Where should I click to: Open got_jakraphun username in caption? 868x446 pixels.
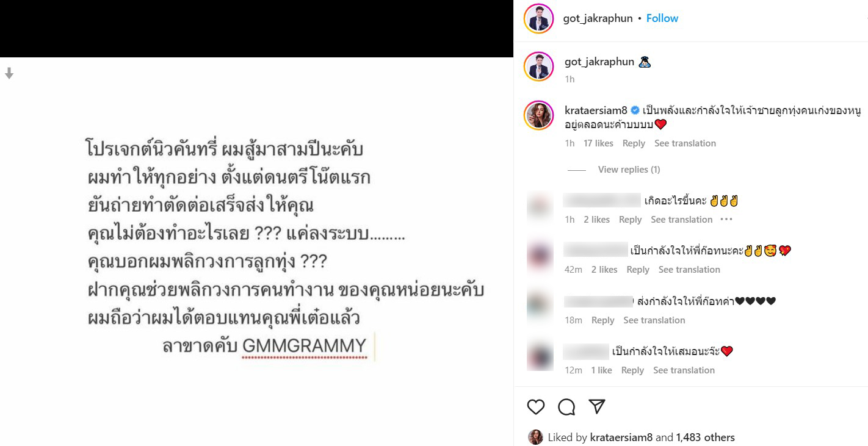(599, 62)
